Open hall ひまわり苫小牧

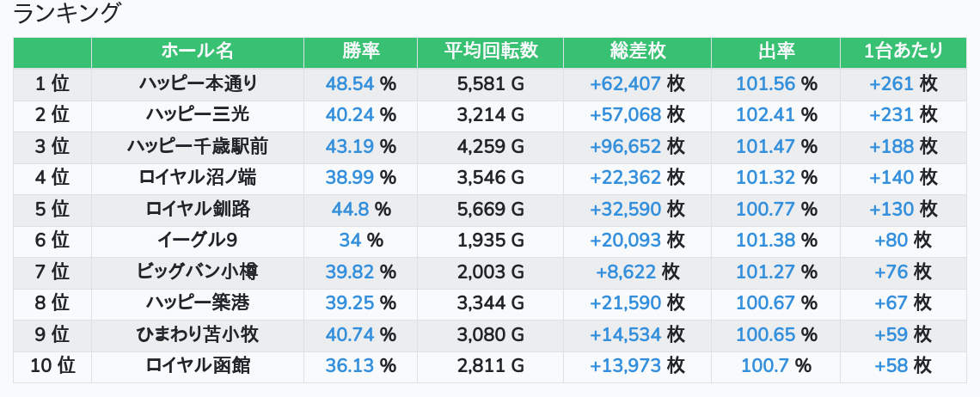[198, 334]
